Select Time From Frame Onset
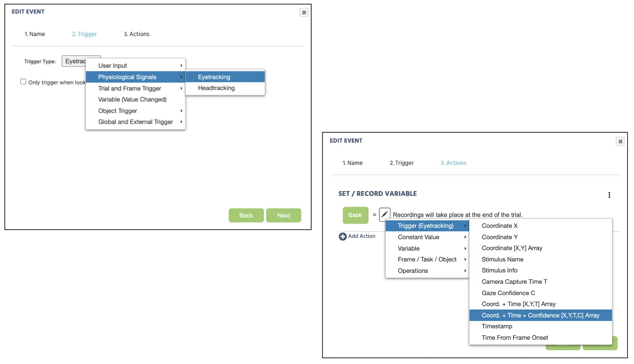 point(540,337)
